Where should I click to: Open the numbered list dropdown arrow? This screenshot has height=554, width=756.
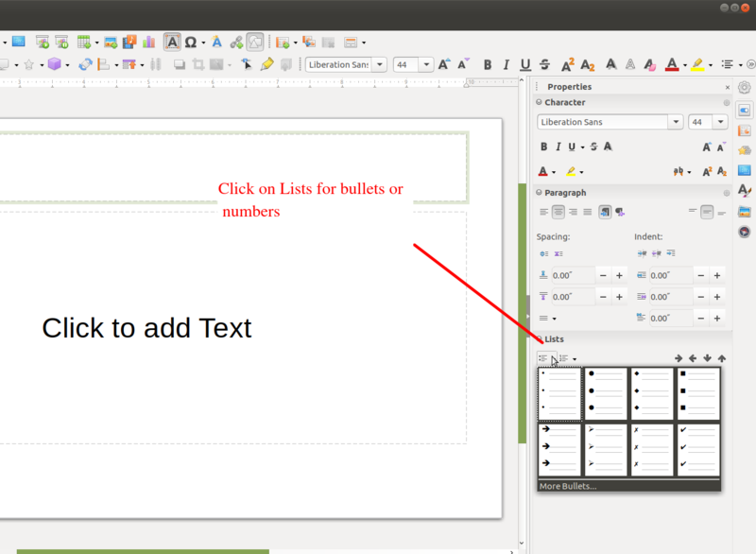coord(575,358)
